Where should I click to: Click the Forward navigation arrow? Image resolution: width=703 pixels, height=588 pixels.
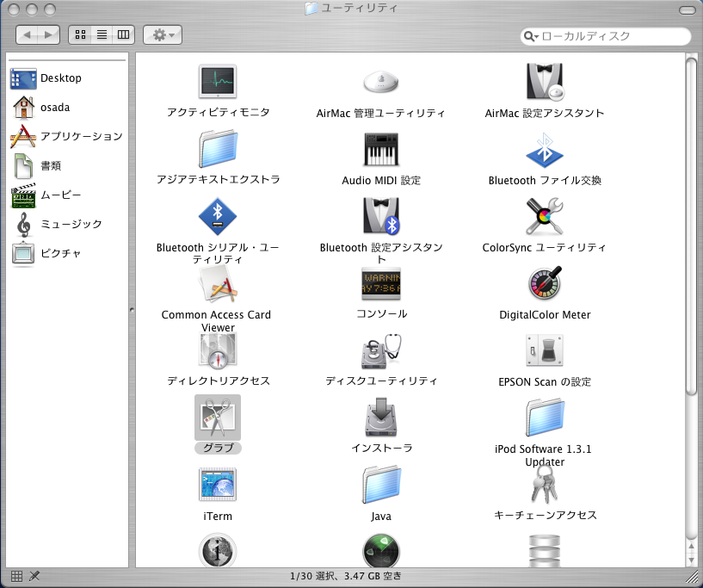tap(48, 34)
